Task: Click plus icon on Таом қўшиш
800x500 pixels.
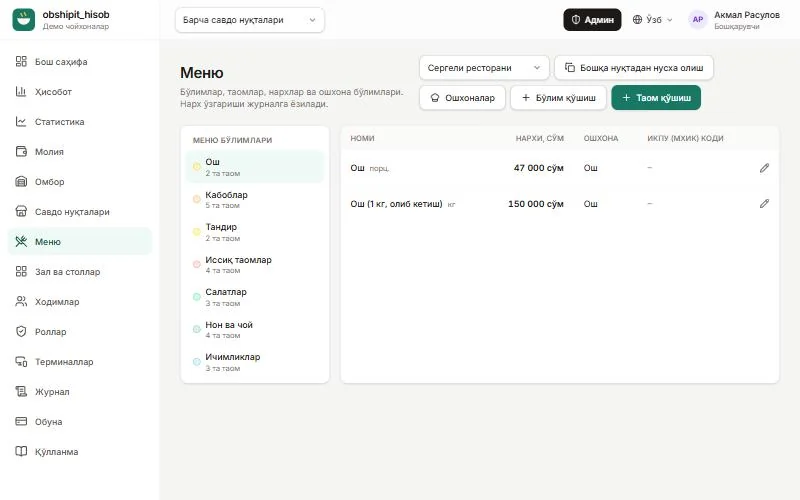Action: [626, 97]
